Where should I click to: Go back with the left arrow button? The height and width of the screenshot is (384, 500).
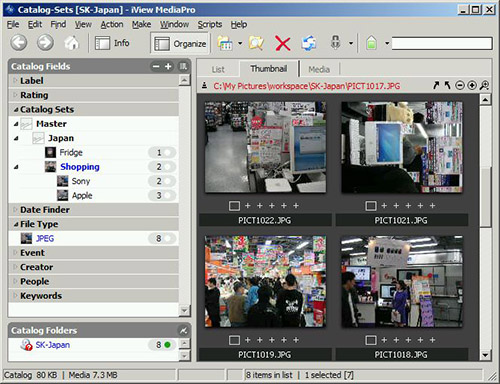coord(18,43)
